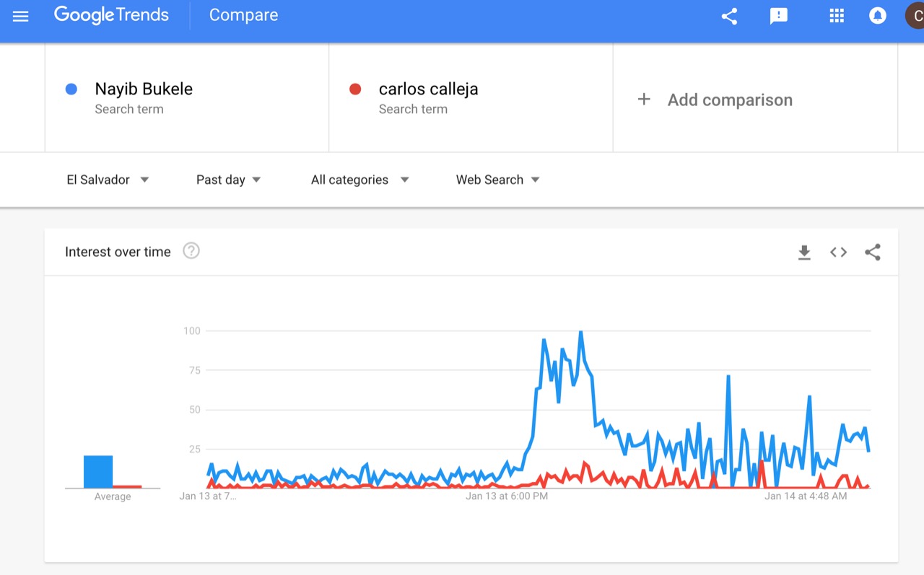Open the Google apps grid

point(837,16)
